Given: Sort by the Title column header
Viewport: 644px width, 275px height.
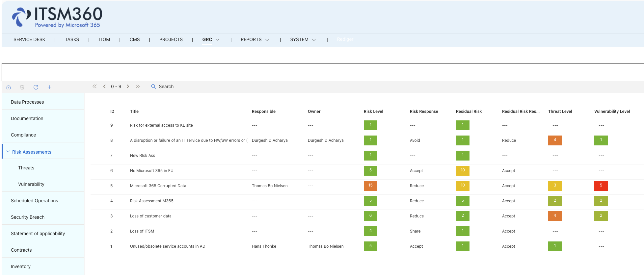Looking at the screenshot, I should point(134,112).
